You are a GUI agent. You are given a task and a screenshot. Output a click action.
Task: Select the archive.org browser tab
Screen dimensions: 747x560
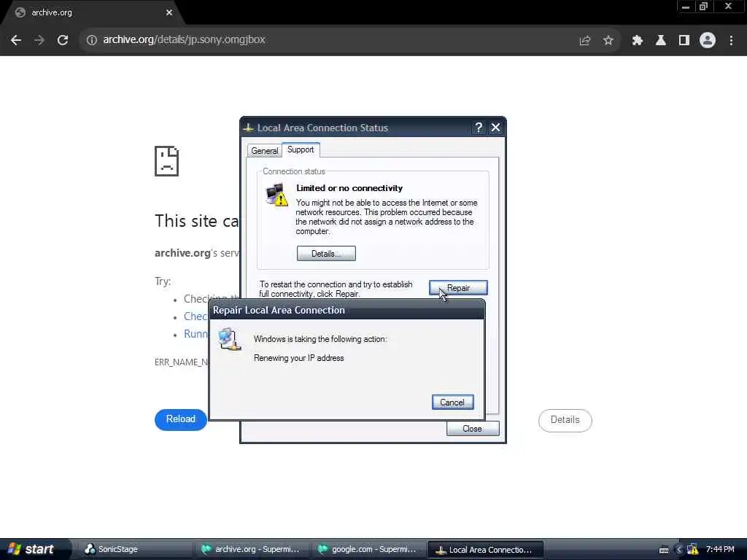click(93, 13)
